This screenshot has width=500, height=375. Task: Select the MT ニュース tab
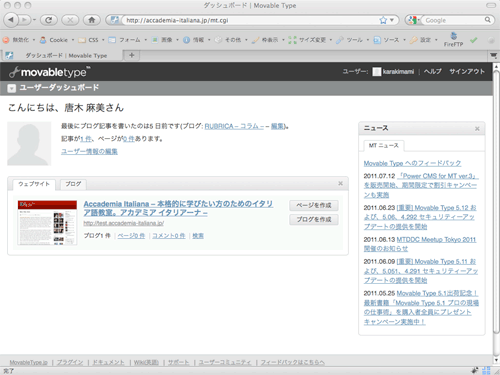click(384, 145)
